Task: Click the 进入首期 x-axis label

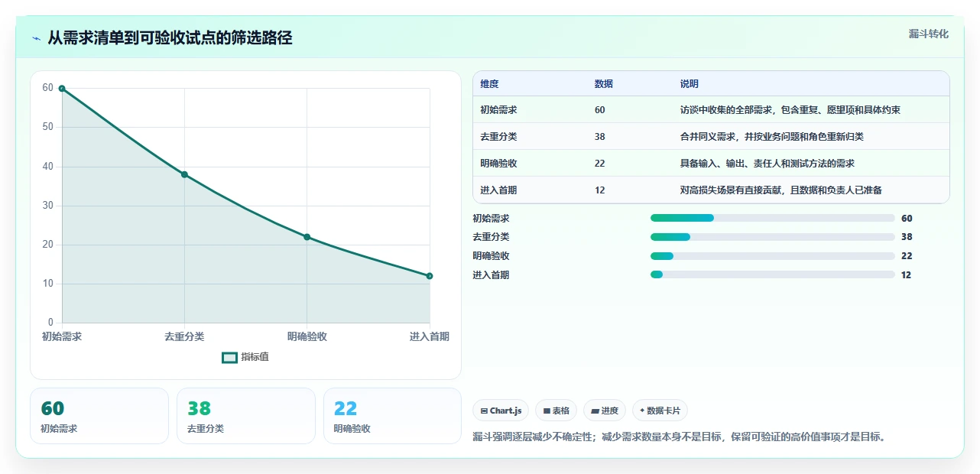Action: [x=430, y=336]
